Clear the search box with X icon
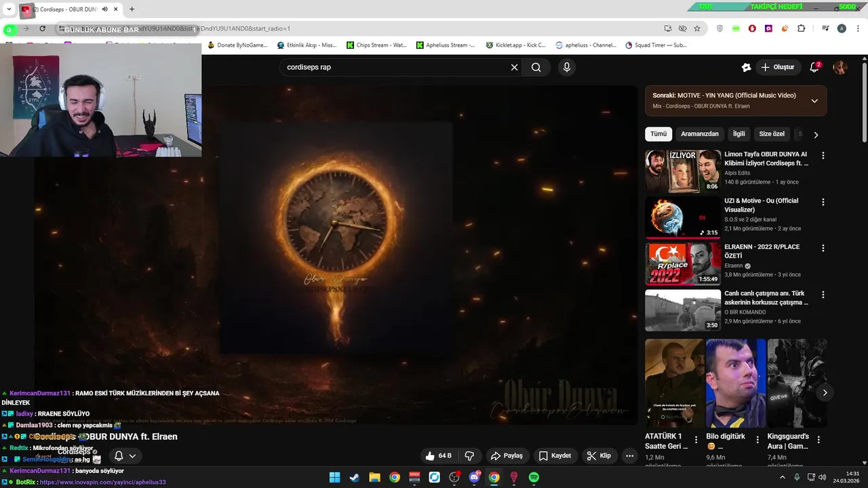The image size is (868, 488). (x=514, y=67)
